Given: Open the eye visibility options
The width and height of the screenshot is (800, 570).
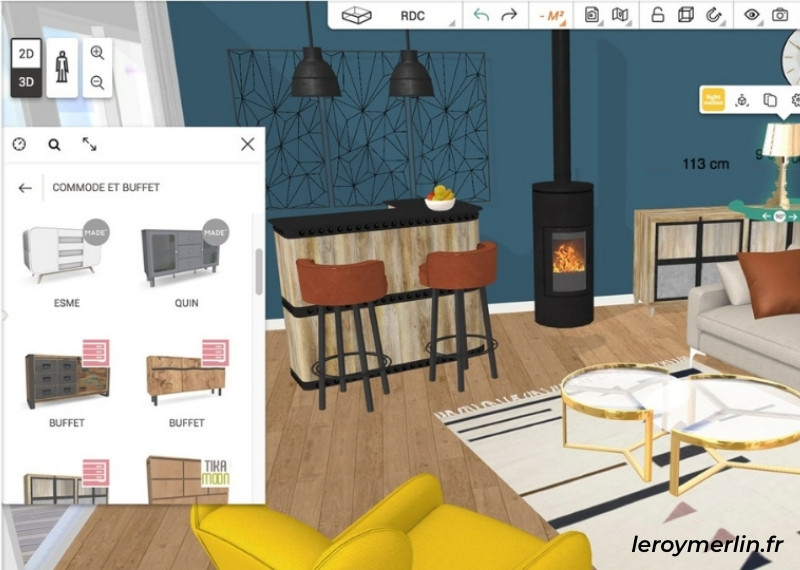Looking at the screenshot, I should (x=752, y=15).
